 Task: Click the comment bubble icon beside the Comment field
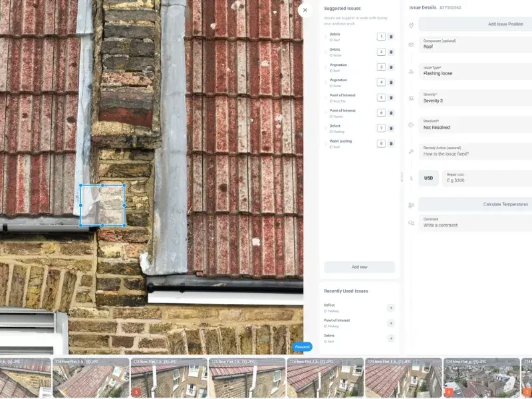tap(411, 223)
